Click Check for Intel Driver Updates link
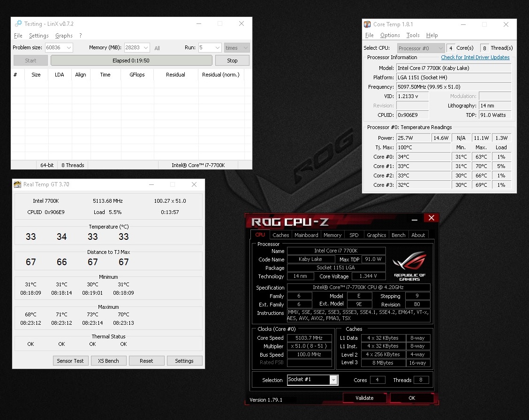 [475, 57]
